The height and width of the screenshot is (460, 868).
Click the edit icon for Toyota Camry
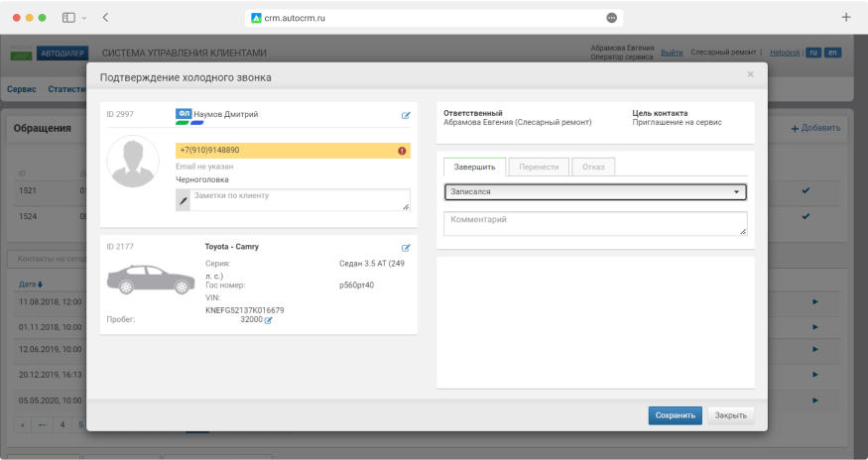point(406,247)
